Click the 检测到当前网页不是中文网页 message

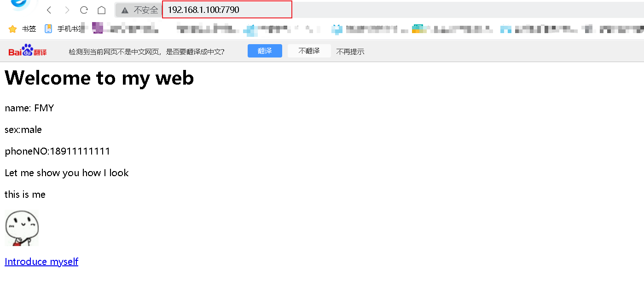(x=146, y=52)
